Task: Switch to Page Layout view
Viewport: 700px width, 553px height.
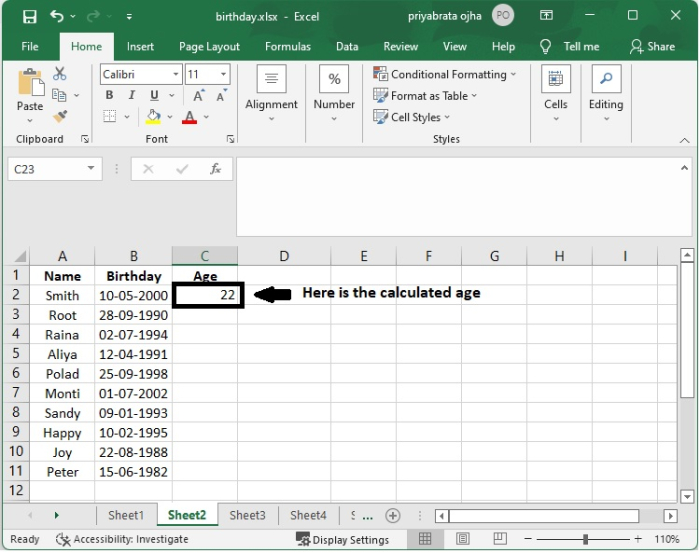Action: click(x=462, y=539)
